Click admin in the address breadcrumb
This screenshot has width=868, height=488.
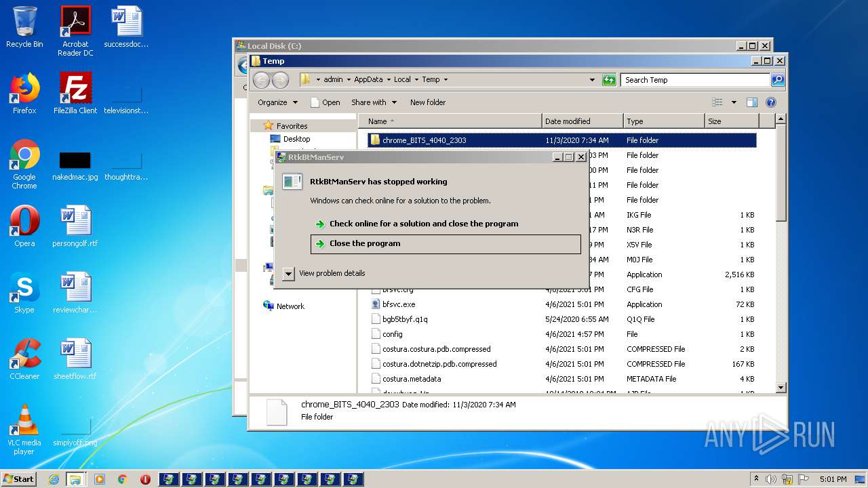333,80
